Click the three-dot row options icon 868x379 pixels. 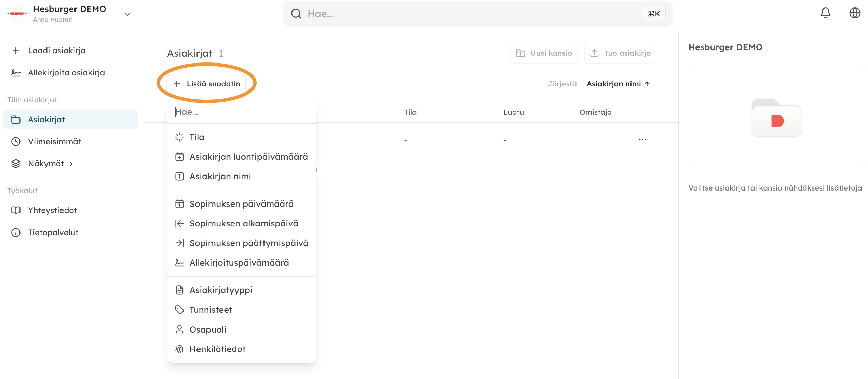pos(642,139)
